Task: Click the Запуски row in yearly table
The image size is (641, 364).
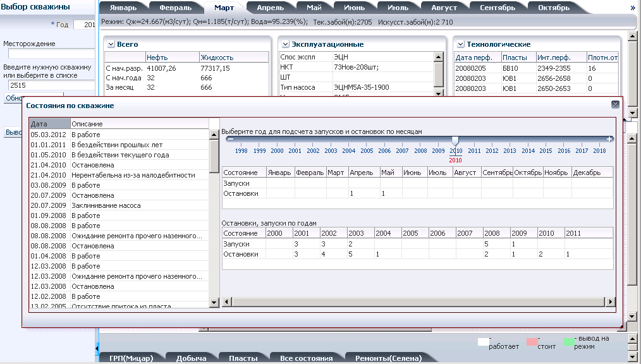Action: [417, 244]
